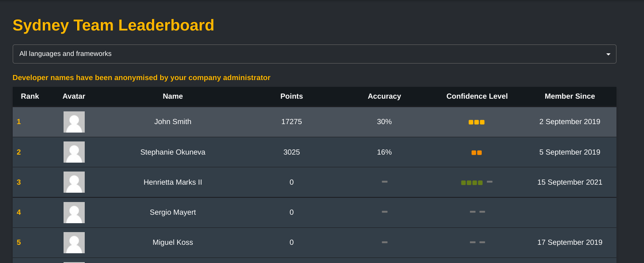Click the Member Since column header
Viewport: 644px width, 263px height.
[570, 96]
